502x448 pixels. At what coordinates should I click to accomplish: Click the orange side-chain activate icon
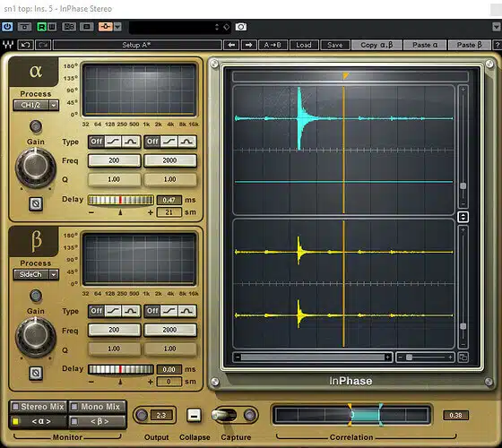click(x=106, y=27)
